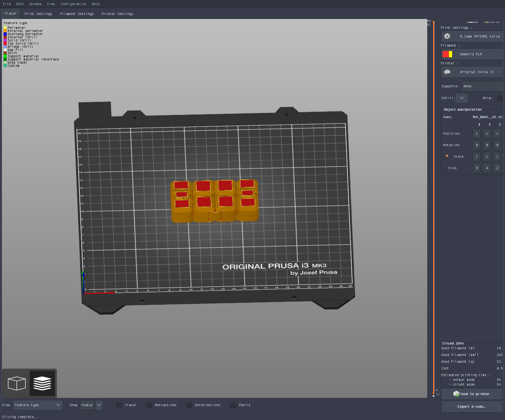Image resolution: width=505 pixels, height=420 pixels.
Task: Click the 'Cost' row in Sliced Info
Action: click(472, 368)
